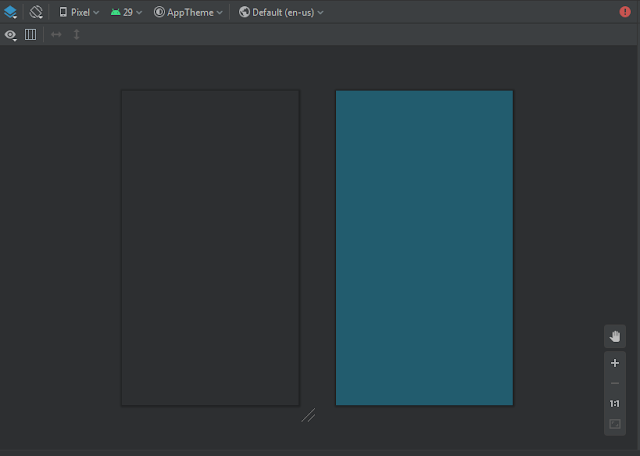Screen dimensions: 640x456
Task: Select the blue blueprint preview surface
Action: (x=424, y=248)
